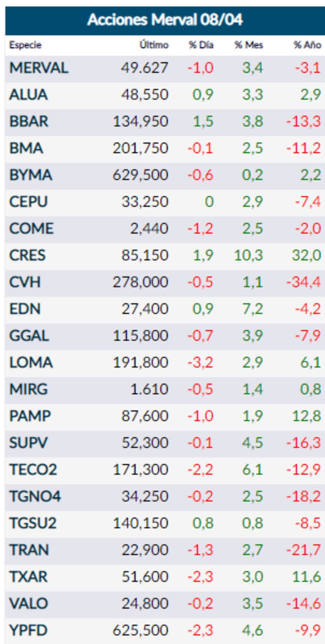This screenshot has height=644, width=325.
Task: Click the Especie column header
Action: (25, 45)
